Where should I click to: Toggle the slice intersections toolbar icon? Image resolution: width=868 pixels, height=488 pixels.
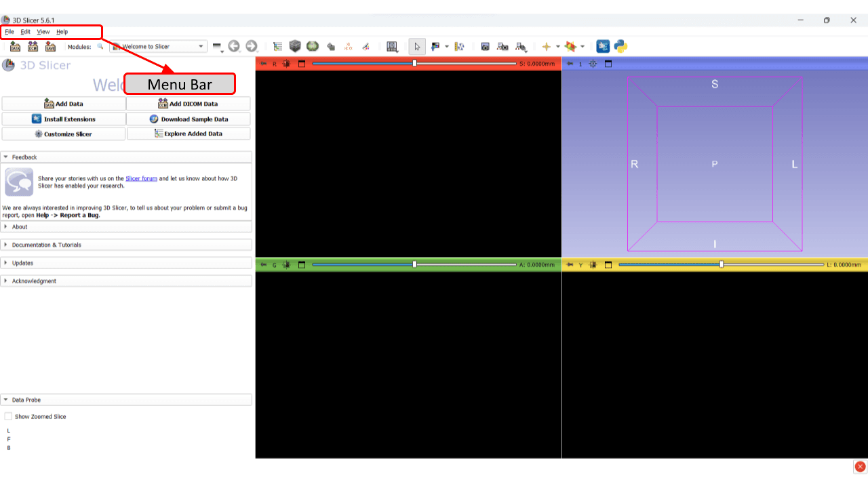[x=571, y=46]
